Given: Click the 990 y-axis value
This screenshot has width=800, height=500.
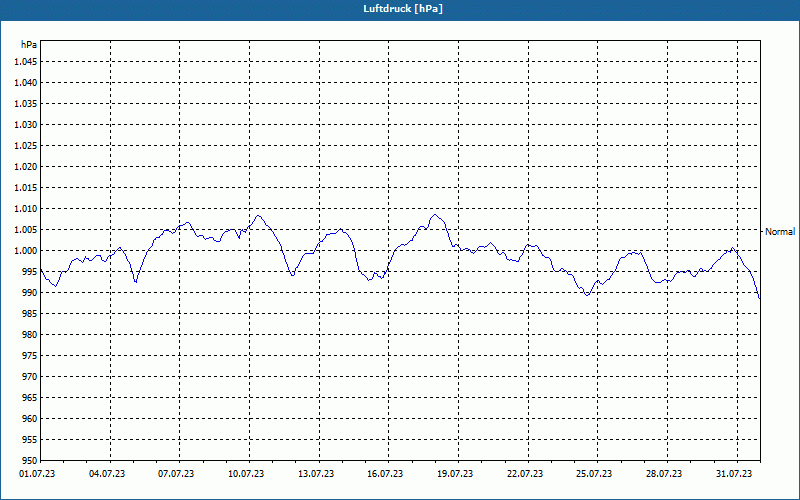Looking at the screenshot, I should [31, 292].
